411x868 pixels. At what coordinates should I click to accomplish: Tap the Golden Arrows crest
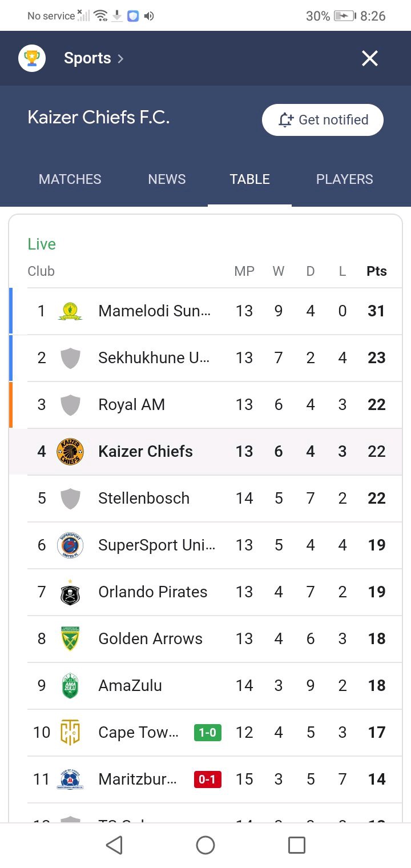click(x=70, y=639)
